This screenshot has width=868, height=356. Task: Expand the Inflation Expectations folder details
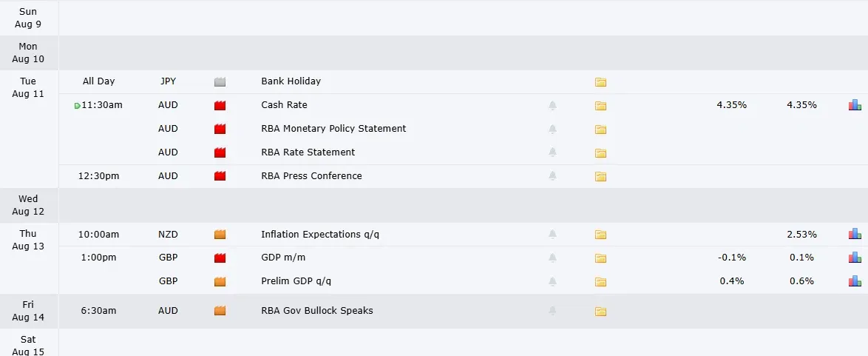(x=600, y=235)
